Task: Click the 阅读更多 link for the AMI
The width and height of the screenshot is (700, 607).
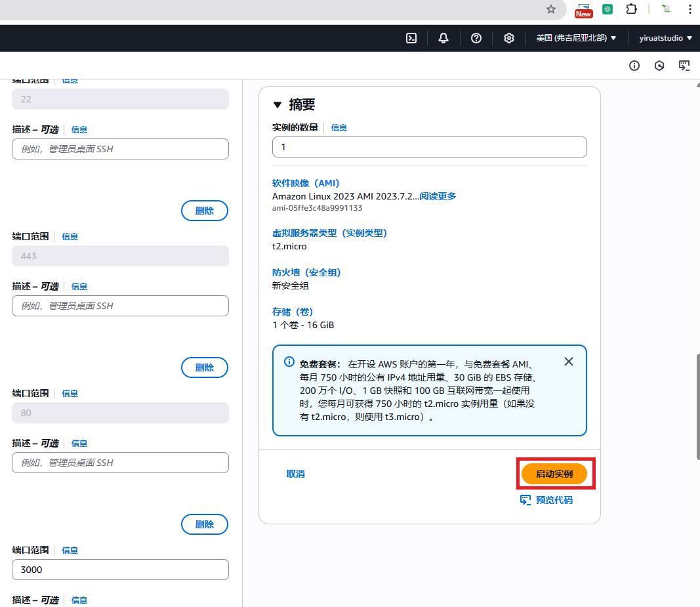Action: 438,196
